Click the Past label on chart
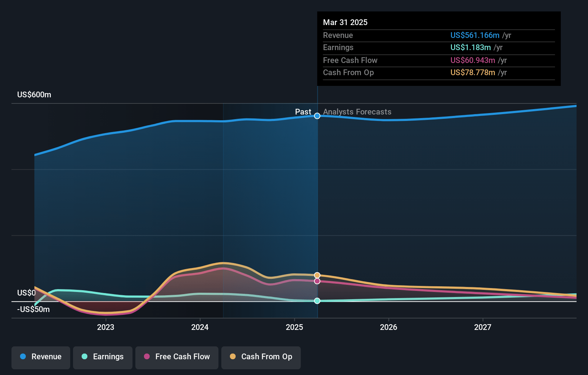The width and height of the screenshot is (588, 375). pyautogui.click(x=303, y=112)
